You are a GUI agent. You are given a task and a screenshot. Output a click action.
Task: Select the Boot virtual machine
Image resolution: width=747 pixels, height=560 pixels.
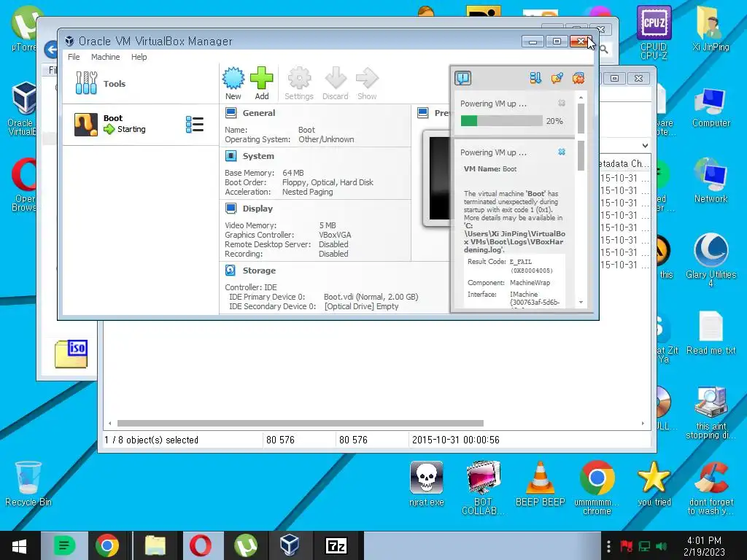pos(141,124)
